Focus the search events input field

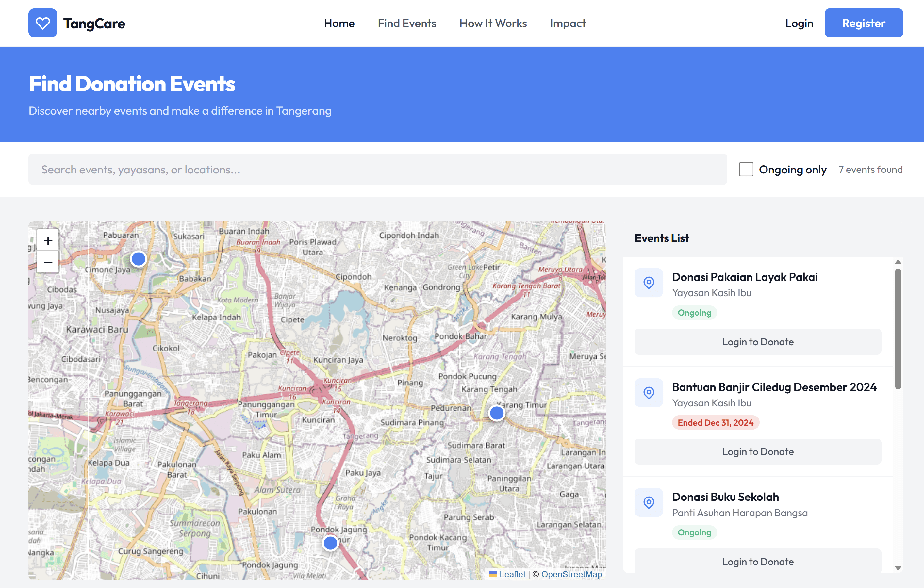[x=378, y=170]
